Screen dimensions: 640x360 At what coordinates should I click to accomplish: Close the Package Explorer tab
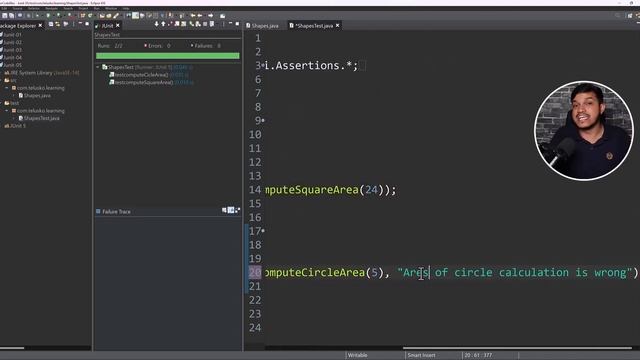(40, 25)
